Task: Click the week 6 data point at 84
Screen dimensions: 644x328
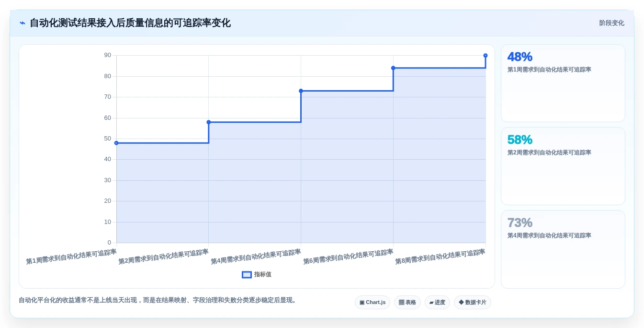Action: [393, 68]
